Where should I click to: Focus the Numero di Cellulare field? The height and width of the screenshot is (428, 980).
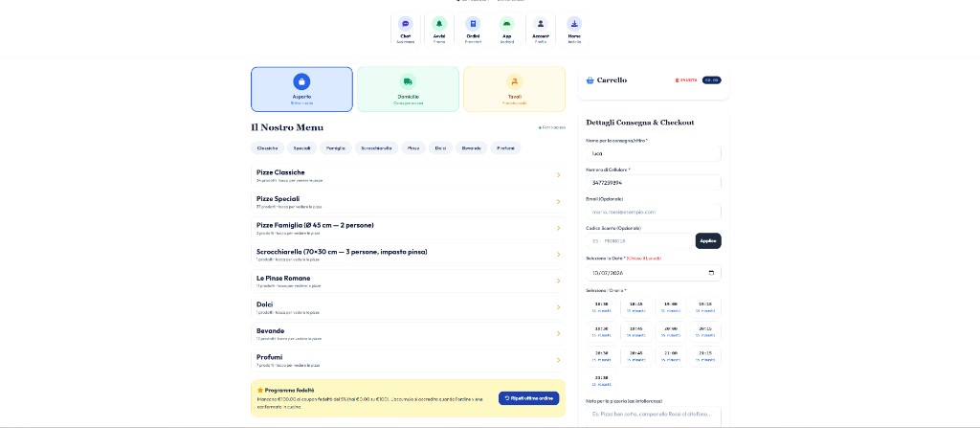point(654,183)
